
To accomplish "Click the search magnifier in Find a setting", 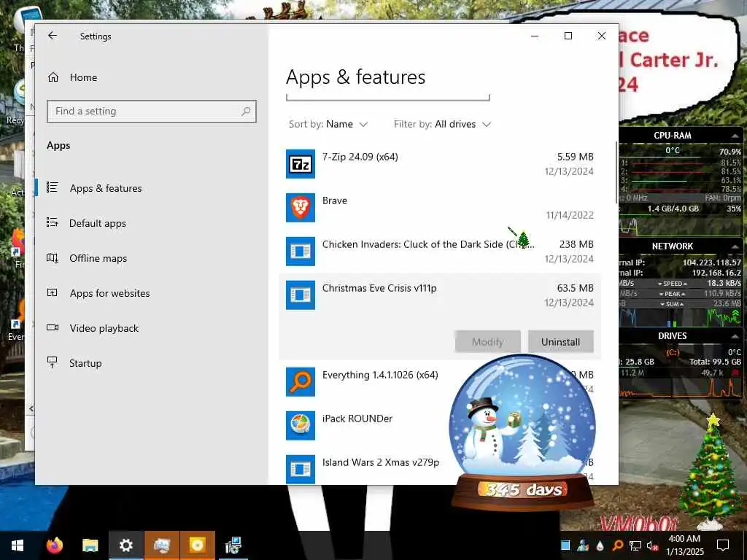I will coord(246,112).
